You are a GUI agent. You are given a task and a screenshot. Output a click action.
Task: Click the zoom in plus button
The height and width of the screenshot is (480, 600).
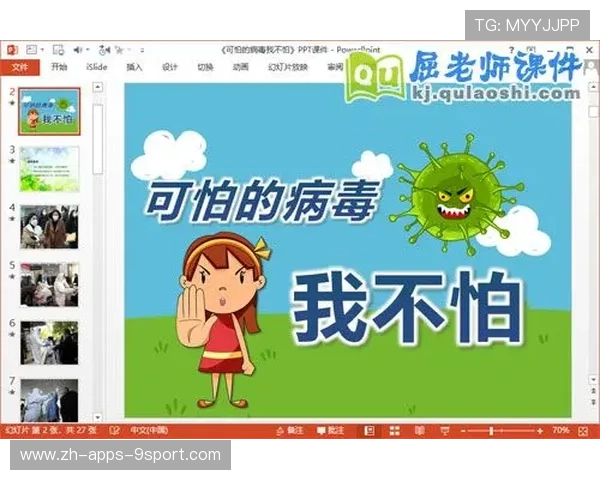[x=540, y=431]
